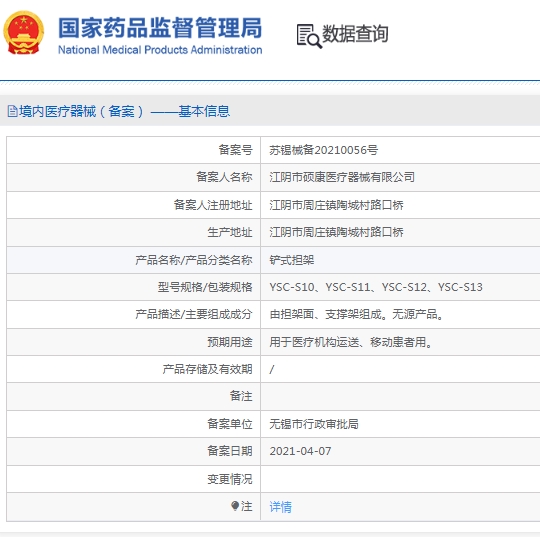540x537 pixels.
Task: Click the 预期用途 label
Action: [230, 342]
